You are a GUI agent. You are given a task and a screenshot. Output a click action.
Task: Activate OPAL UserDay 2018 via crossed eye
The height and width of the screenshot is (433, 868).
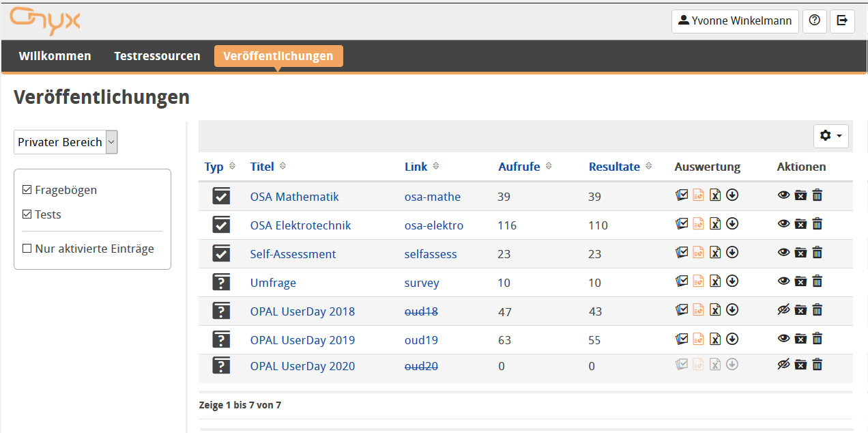[783, 310]
